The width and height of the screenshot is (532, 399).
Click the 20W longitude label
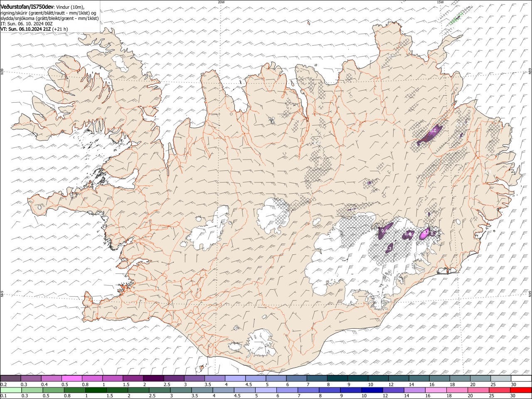(x=221, y=2)
